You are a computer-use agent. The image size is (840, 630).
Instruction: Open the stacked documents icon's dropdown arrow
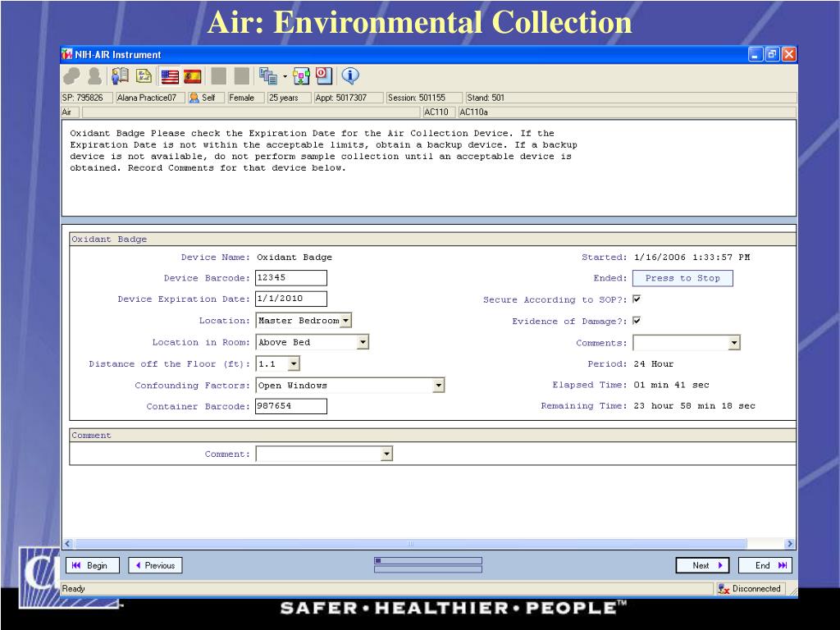click(x=285, y=76)
